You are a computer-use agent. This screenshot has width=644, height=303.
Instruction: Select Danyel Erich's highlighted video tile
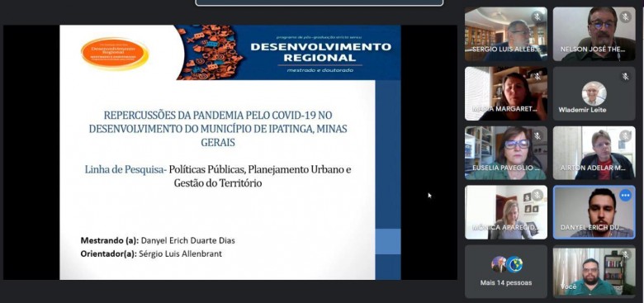pyautogui.click(x=594, y=212)
